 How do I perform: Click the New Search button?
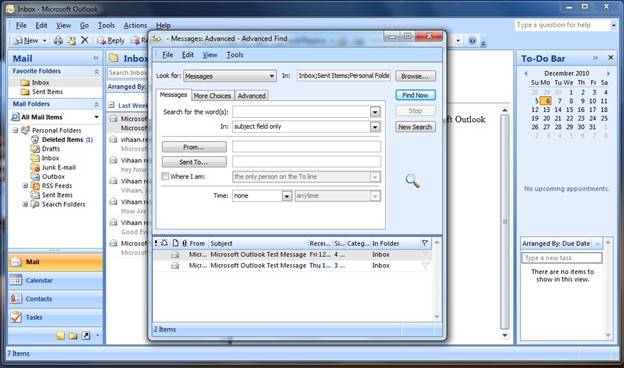click(x=415, y=127)
